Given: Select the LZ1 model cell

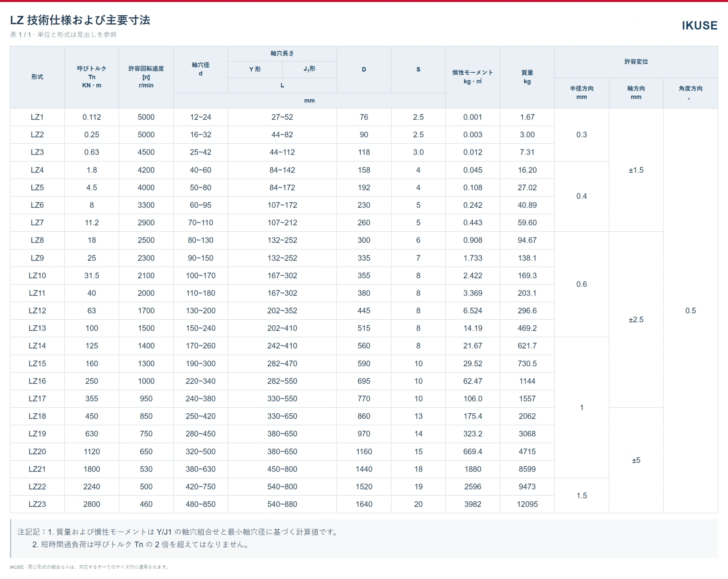Looking at the screenshot, I should pyautogui.click(x=37, y=117).
